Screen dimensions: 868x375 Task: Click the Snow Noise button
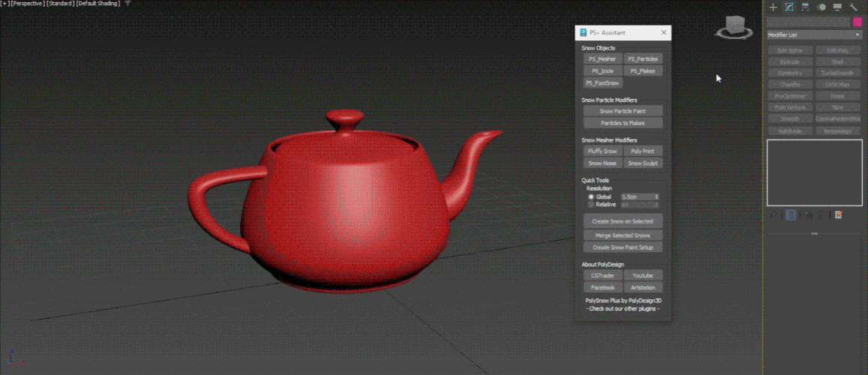click(603, 163)
